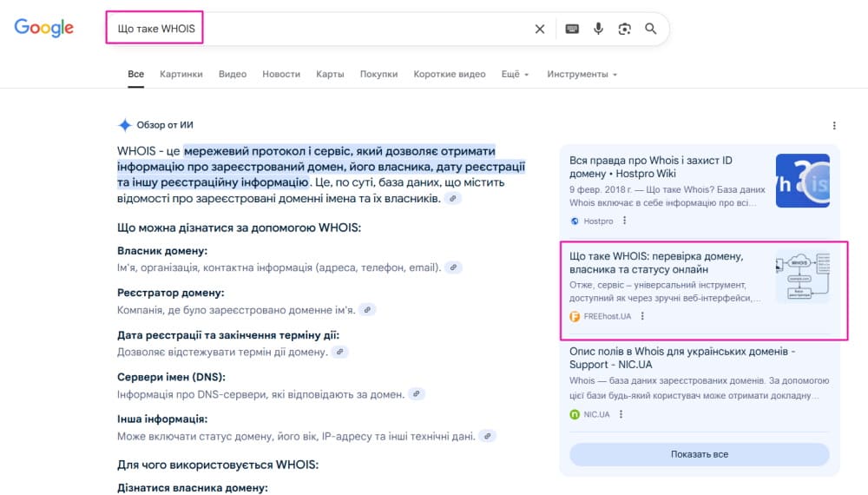Open search by image lens icon
The height and width of the screenshot is (495, 868).
[624, 29]
